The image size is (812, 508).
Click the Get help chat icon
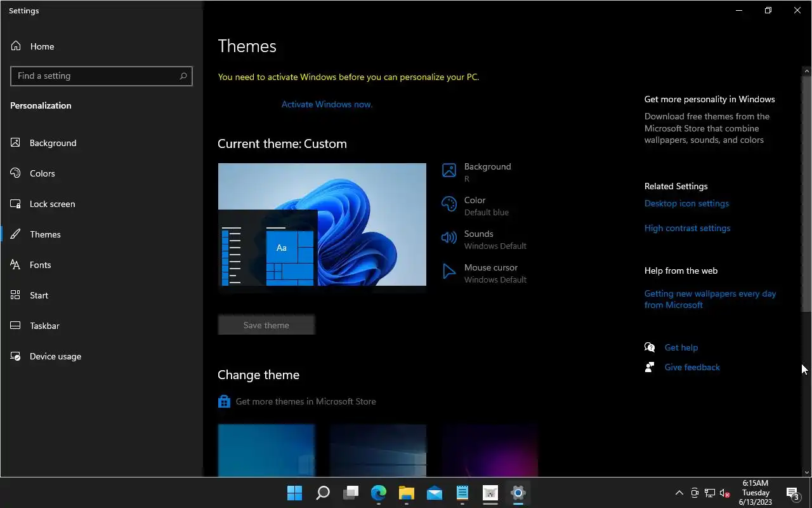[x=650, y=347]
